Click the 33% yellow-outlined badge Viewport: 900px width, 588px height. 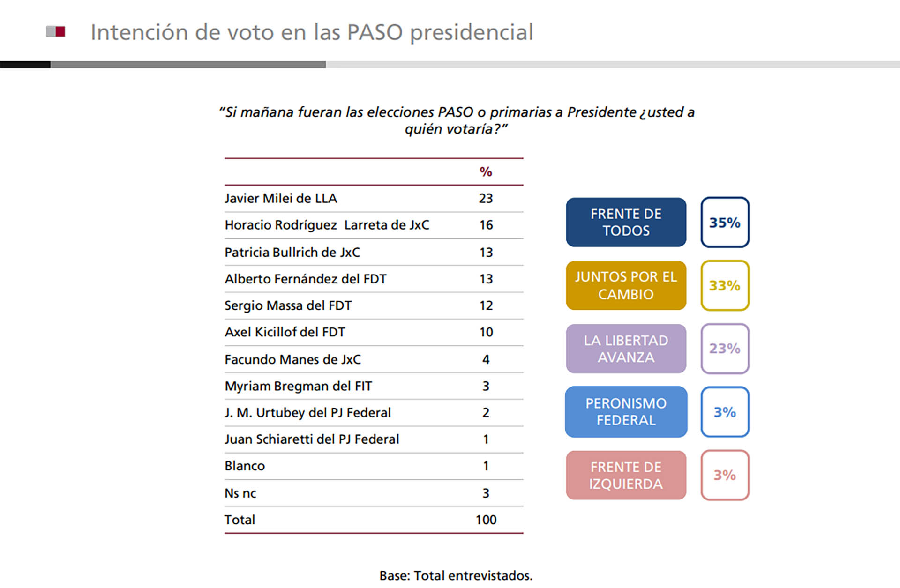pos(725,285)
